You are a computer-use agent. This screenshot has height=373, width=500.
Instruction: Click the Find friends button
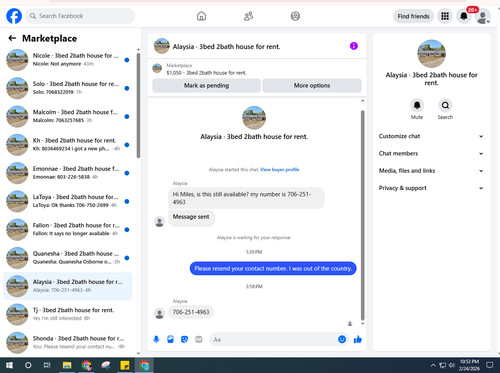413,16
